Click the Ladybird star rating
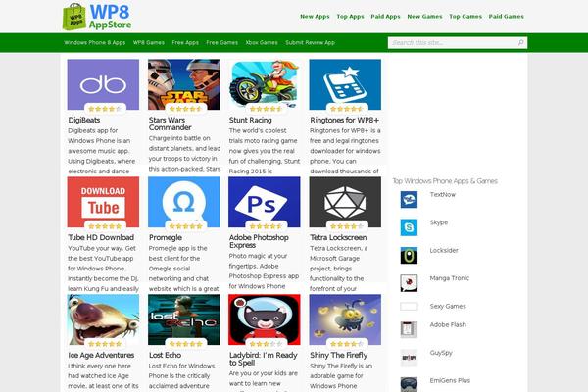The width and height of the screenshot is (588, 392). (266, 344)
